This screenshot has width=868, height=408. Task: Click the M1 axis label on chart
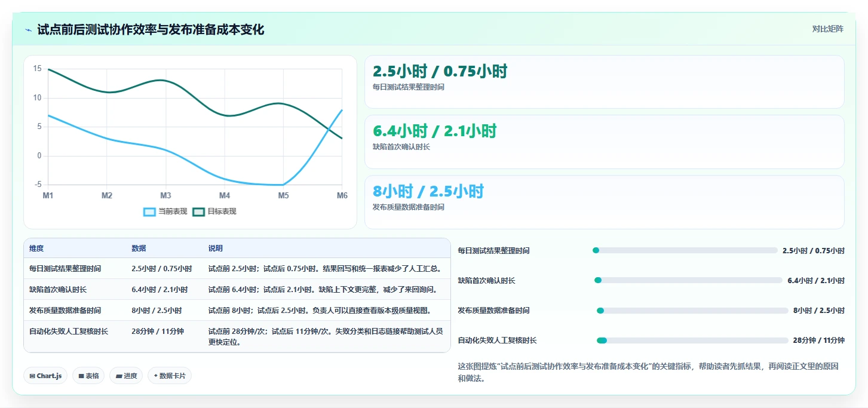point(48,195)
